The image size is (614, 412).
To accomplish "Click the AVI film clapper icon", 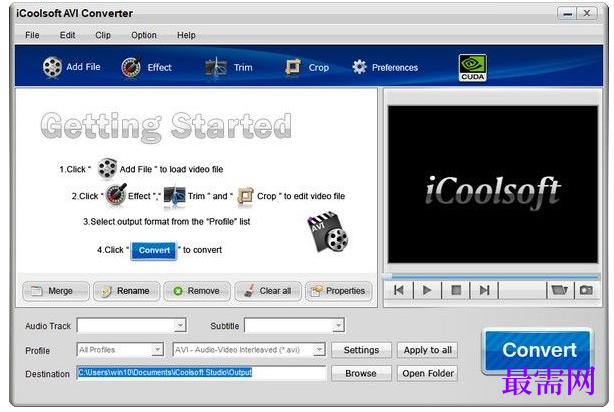I will 328,231.
